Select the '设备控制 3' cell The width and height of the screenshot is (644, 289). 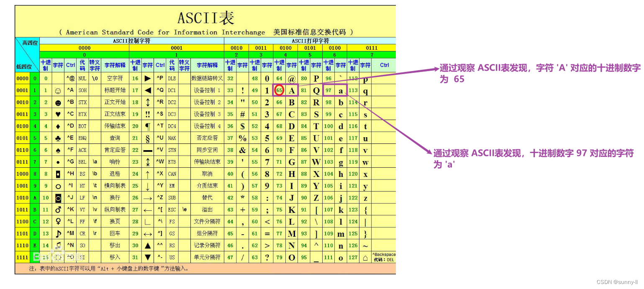click(207, 114)
